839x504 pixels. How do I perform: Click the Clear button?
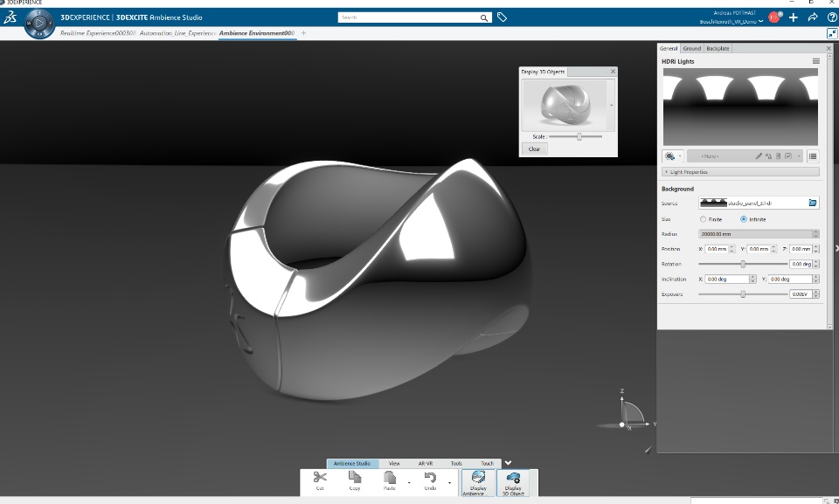tap(534, 149)
